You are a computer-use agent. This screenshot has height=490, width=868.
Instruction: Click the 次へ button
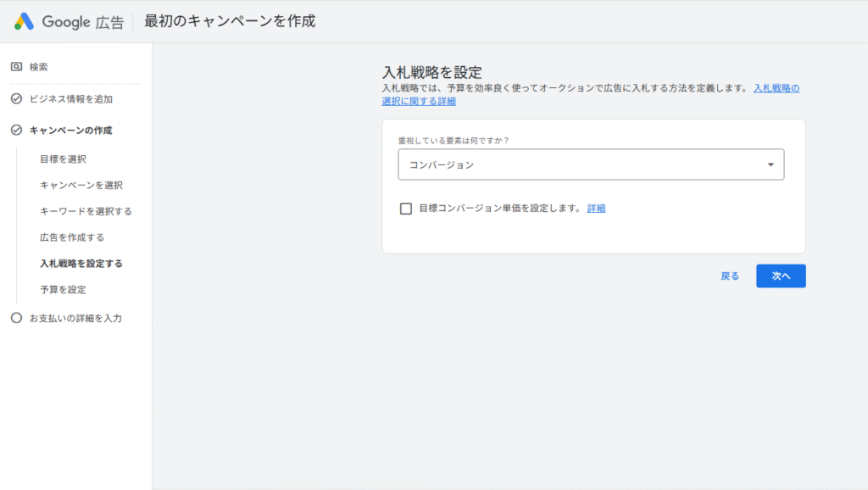click(x=780, y=276)
